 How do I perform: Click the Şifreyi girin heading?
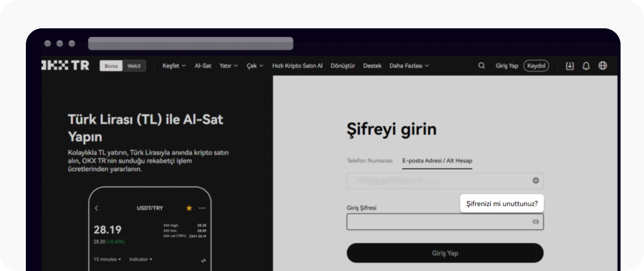(x=391, y=129)
